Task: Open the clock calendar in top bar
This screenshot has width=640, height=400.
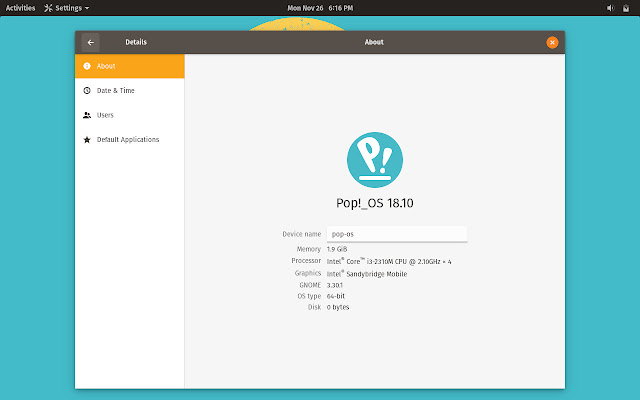Action: [320, 8]
